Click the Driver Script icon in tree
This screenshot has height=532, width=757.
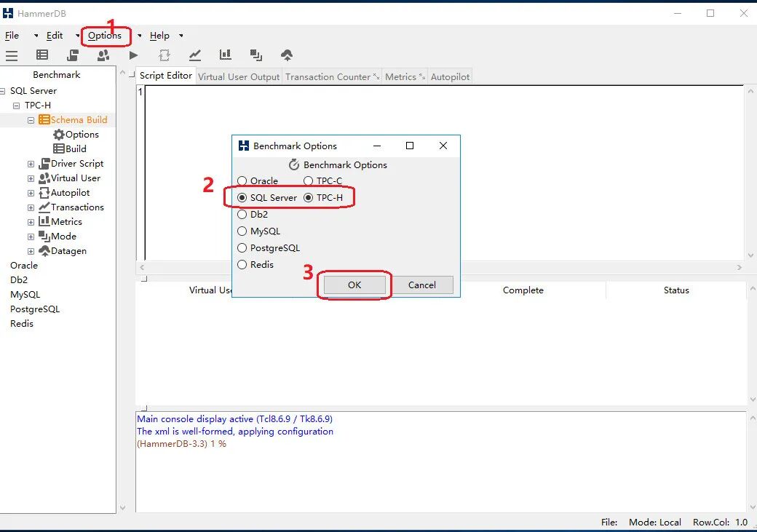click(44, 164)
